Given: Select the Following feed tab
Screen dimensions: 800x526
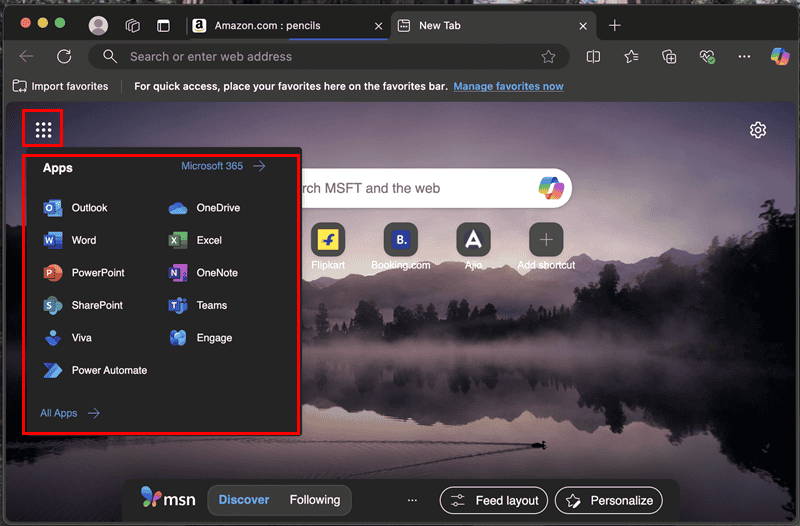Looking at the screenshot, I should (x=314, y=500).
